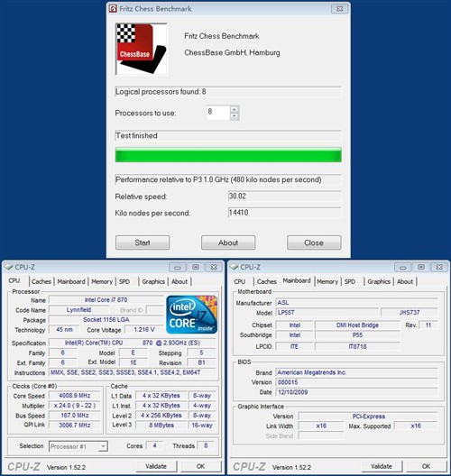The image size is (451, 476).
Task: Close the right CPU-Z window
Action: point(439,267)
